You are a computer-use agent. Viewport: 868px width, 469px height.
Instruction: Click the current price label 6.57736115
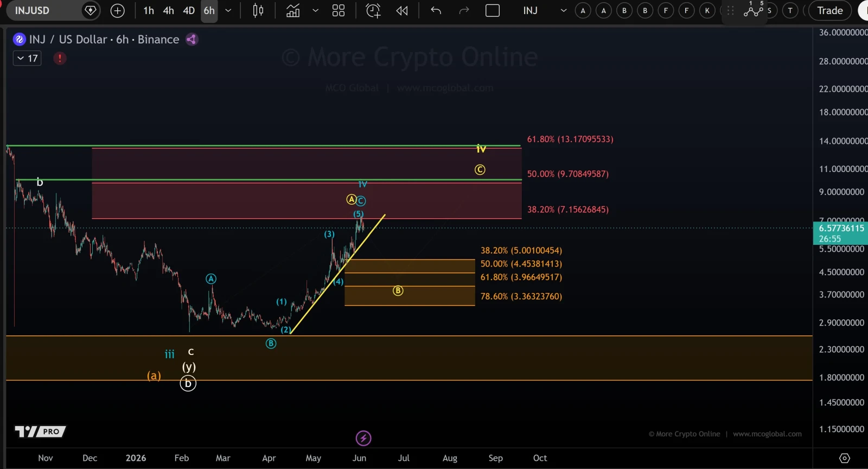coord(841,228)
